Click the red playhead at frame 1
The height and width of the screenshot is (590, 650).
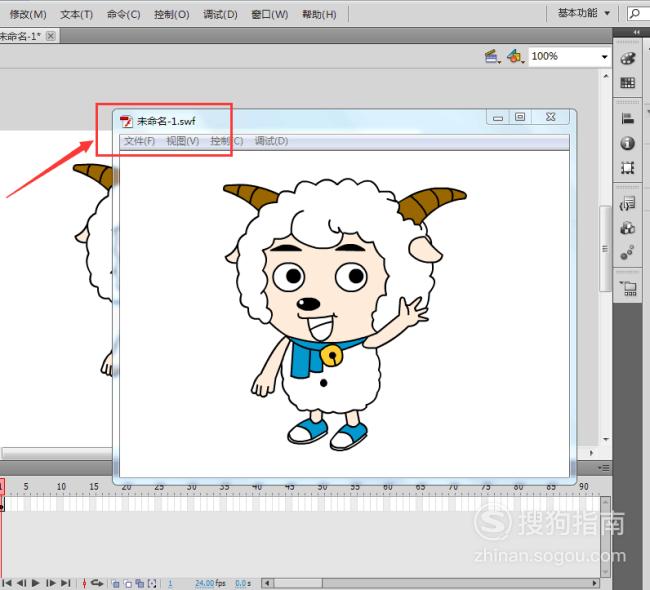2,487
